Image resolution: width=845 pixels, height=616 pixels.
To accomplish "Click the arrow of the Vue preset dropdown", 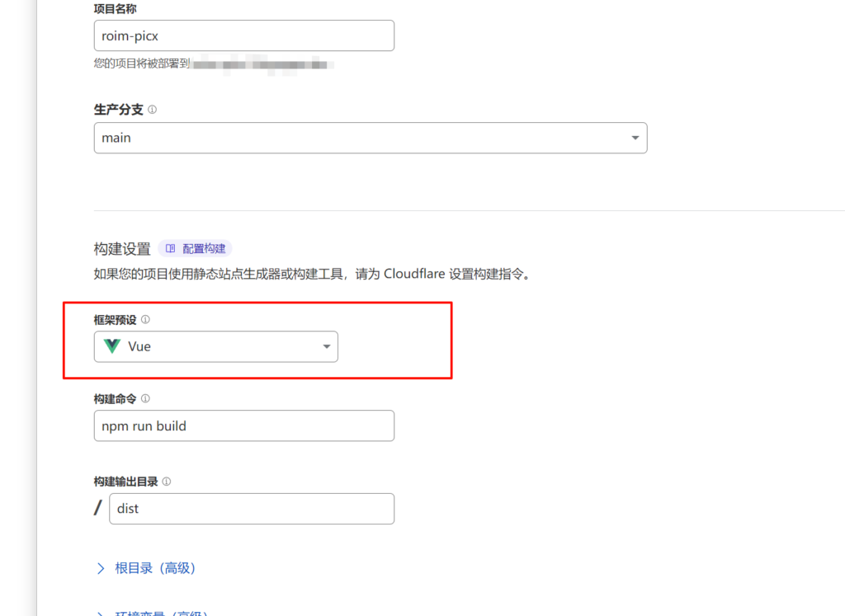I will pos(326,346).
